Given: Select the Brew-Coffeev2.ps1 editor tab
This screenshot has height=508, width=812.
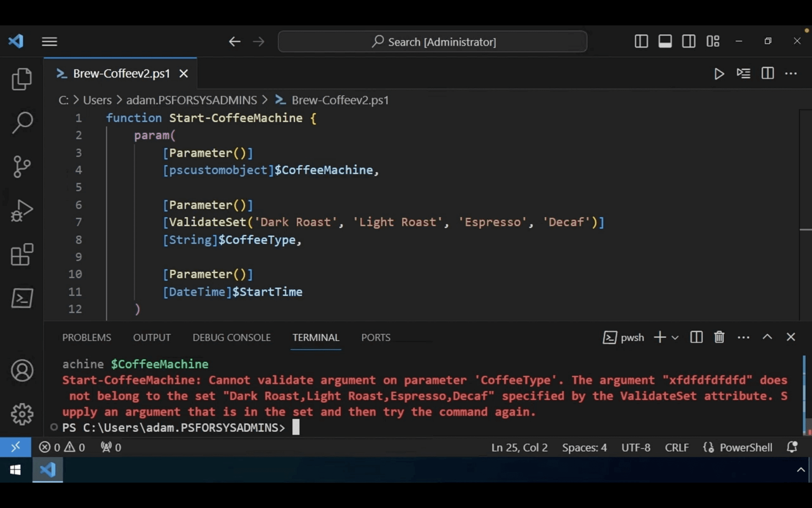Looking at the screenshot, I should (x=120, y=74).
